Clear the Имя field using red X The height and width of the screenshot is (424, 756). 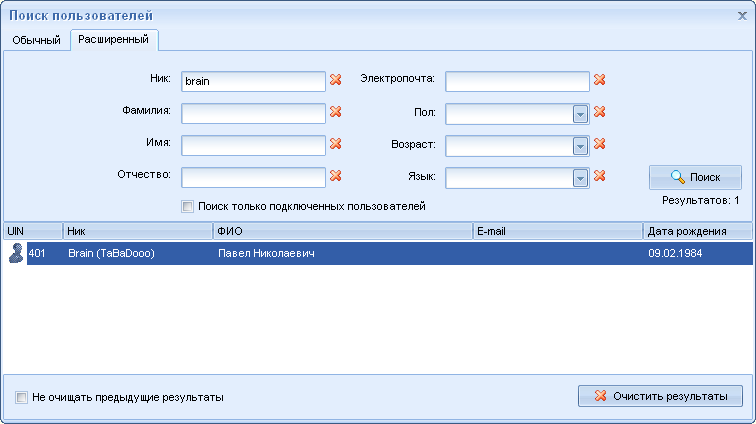pyautogui.click(x=336, y=145)
